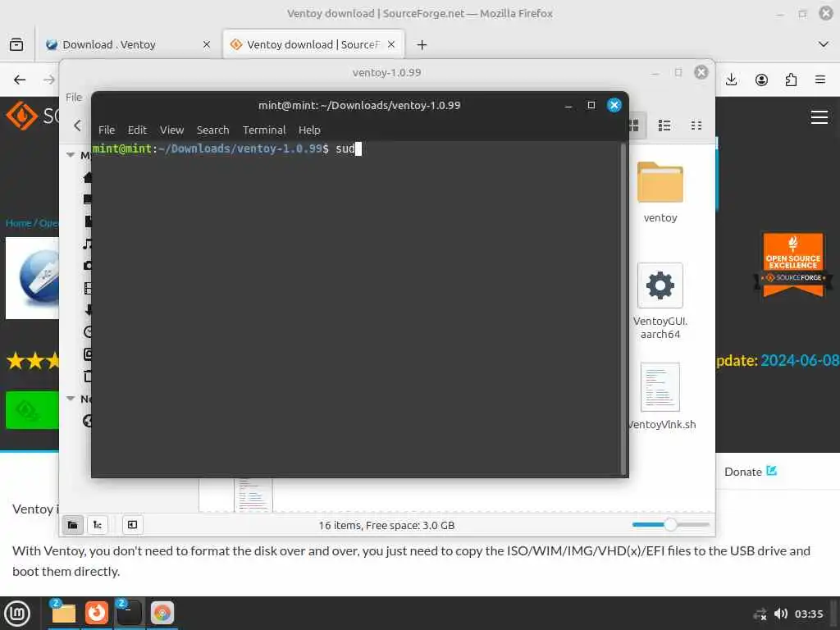Open SourceForge site hamburger menu
The width and height of the screenshot is (840, 630).
click(819, 116)
